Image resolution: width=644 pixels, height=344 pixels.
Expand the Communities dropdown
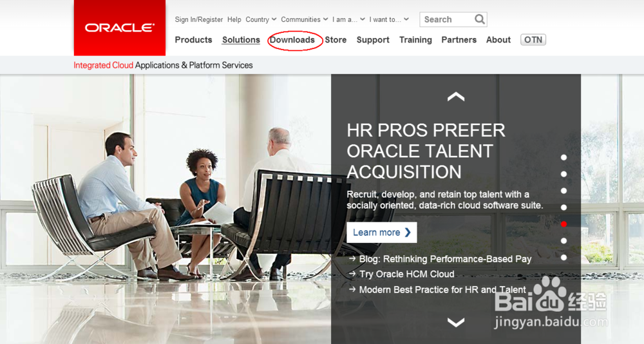(x=305, y=19)
